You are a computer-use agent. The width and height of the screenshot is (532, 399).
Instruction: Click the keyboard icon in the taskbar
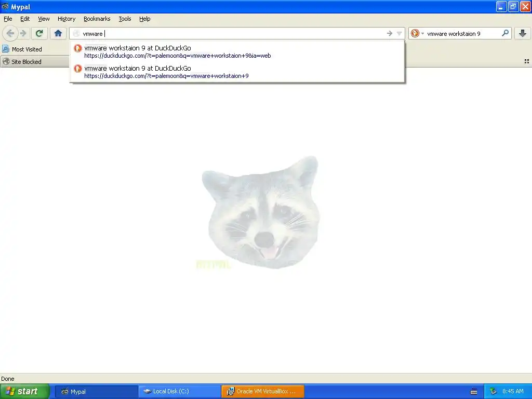coord(474,392)
